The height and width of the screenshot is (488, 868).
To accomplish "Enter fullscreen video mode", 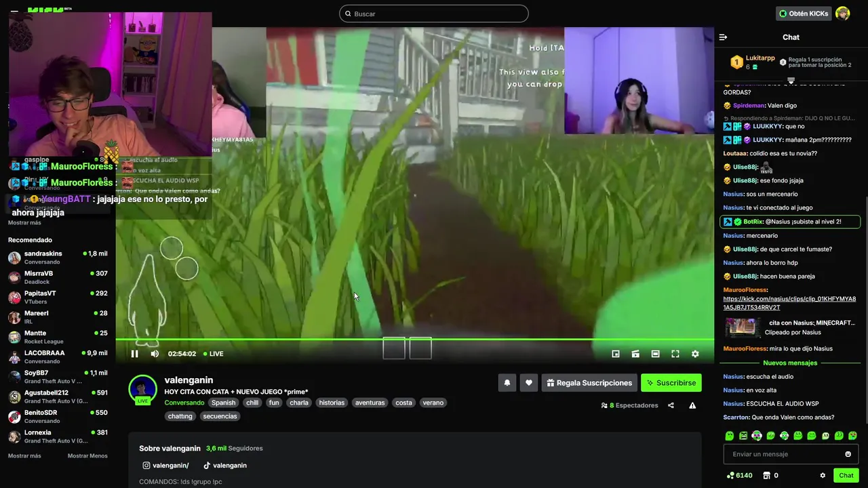I will 675,354.
